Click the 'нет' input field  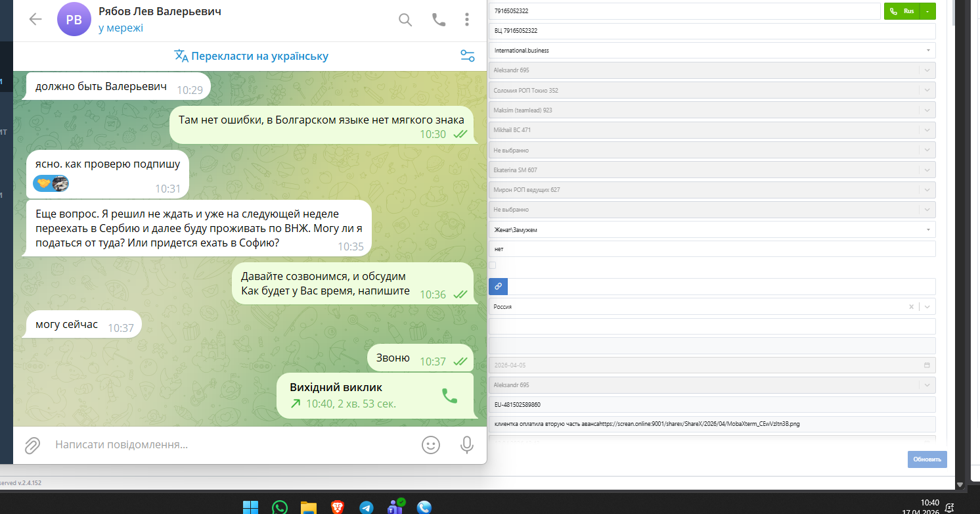712,249
